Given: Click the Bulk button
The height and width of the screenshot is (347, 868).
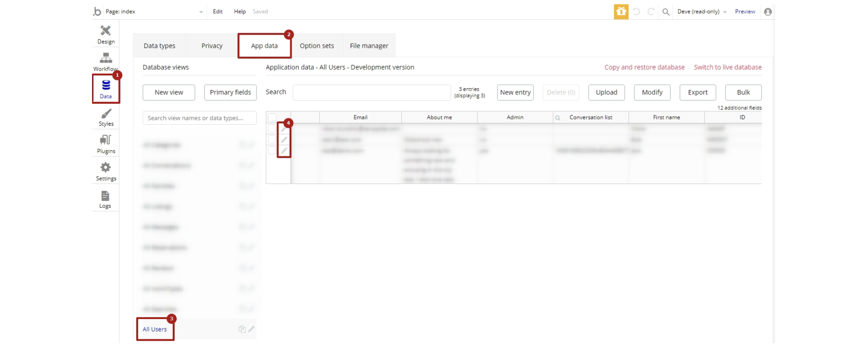Looking at the screenshot, I should tap(743, 92).
